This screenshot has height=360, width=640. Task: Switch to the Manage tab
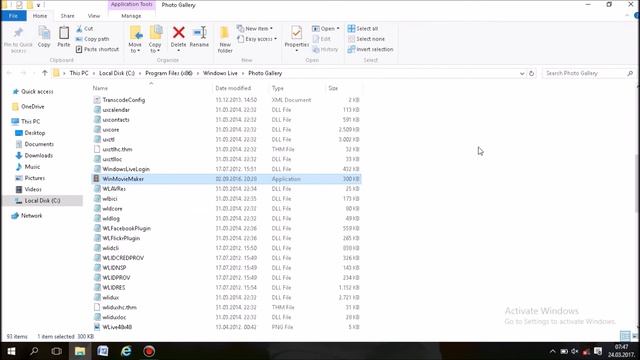pyautogui.click(x=131, y=16)
